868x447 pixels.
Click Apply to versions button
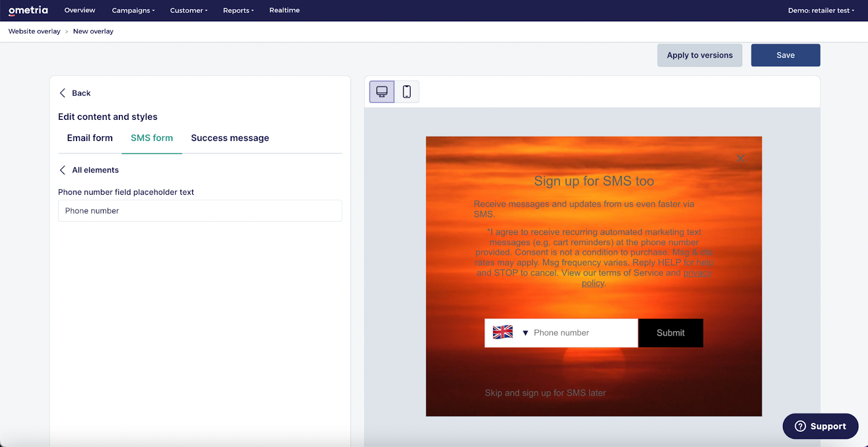pyautogui.click(x=700, y=55)
